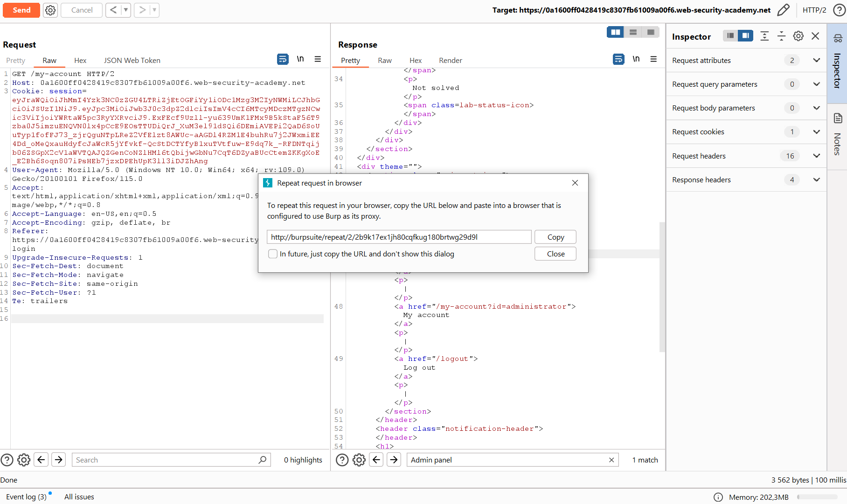This screenshot has width=847, height=504.
Task: Open Response search settings gear
Action: 359,460
